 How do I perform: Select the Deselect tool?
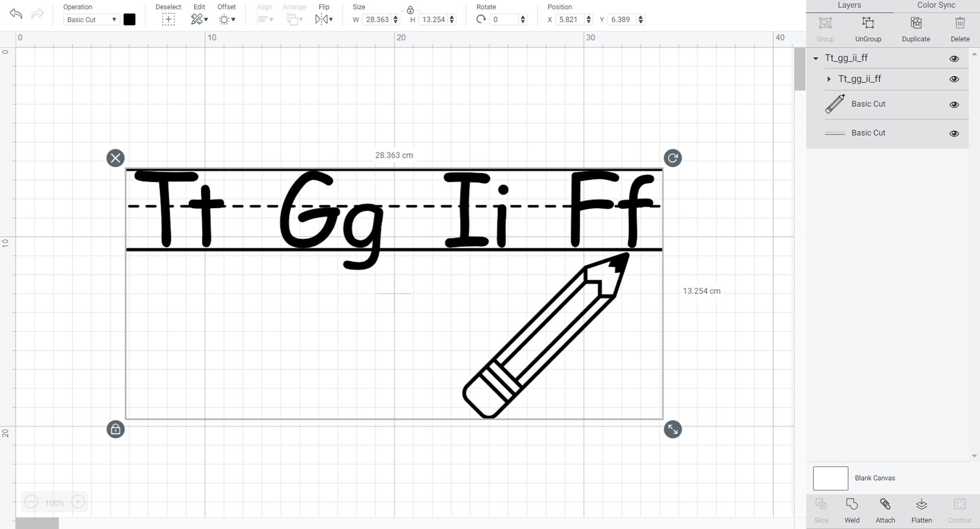pos(168,19)
